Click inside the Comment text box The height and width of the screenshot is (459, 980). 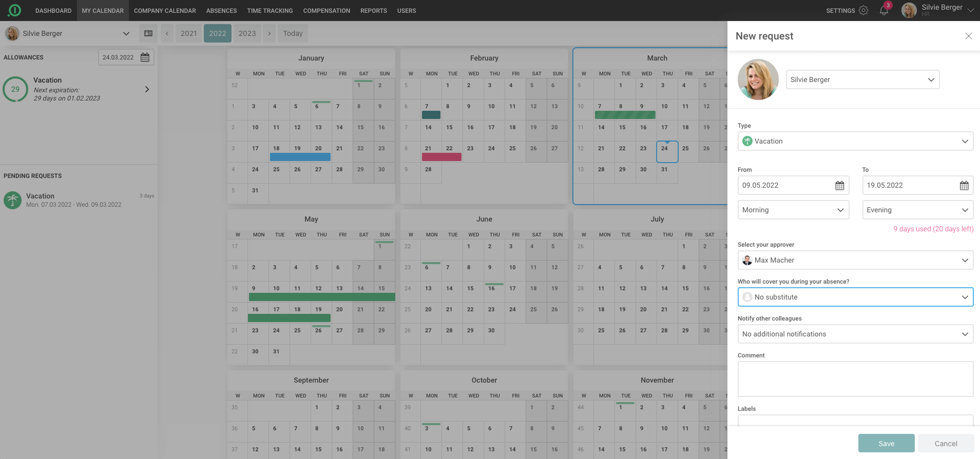pos(855,379)
